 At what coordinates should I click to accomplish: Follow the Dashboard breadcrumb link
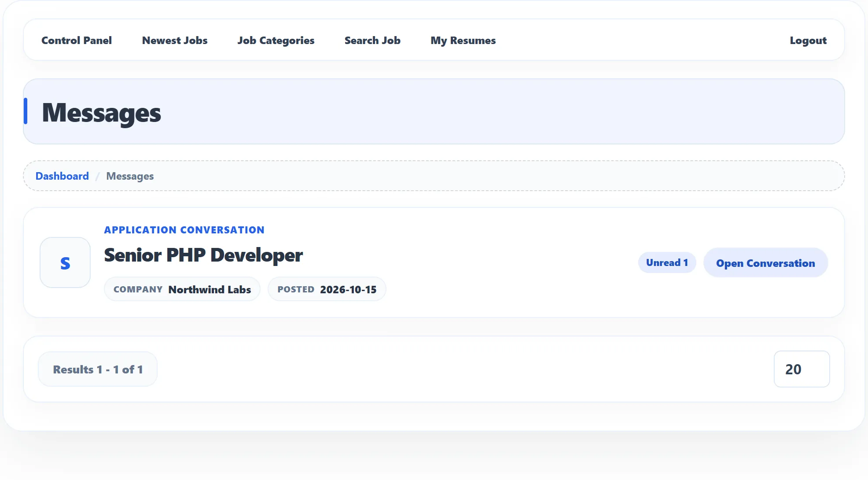[62, 176]
